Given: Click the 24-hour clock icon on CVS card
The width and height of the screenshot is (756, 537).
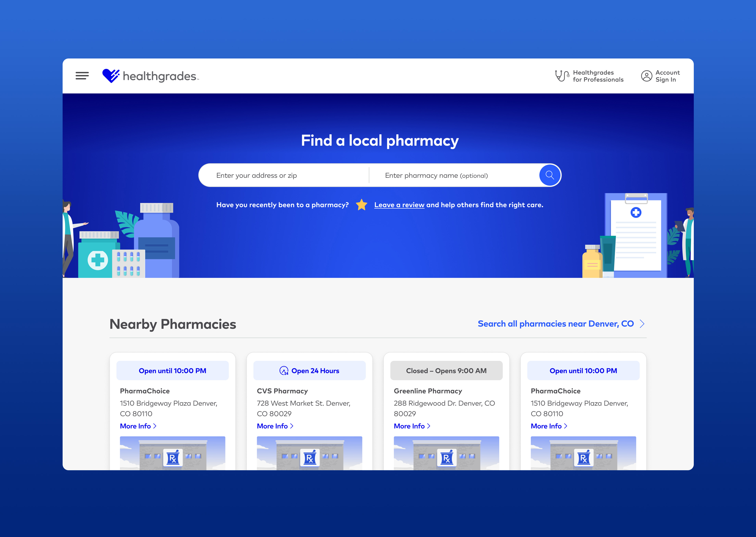Looking at the screenshot, I should [x=284, y=371].
